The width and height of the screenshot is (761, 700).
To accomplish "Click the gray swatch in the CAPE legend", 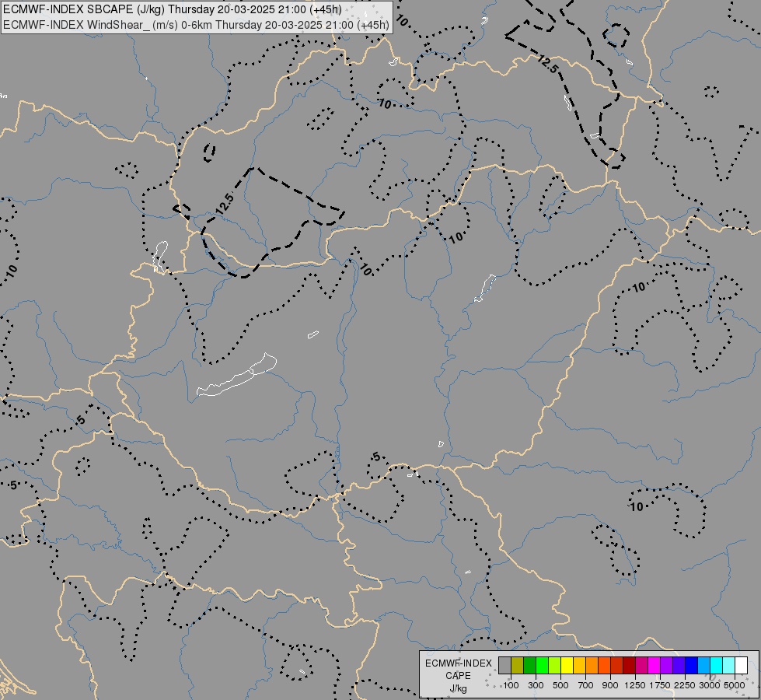I will pyautogui.click(x=504, y=666).
